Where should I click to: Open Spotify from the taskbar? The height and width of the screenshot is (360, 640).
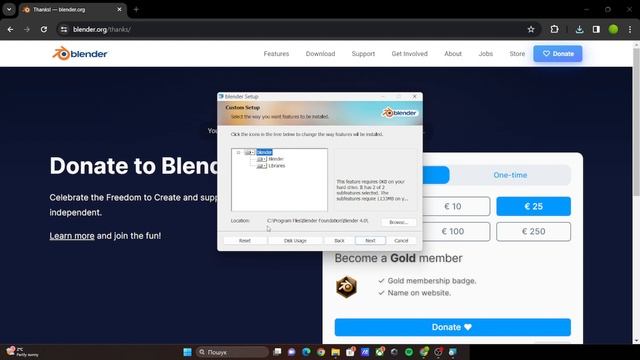click(x=409, y=352)
